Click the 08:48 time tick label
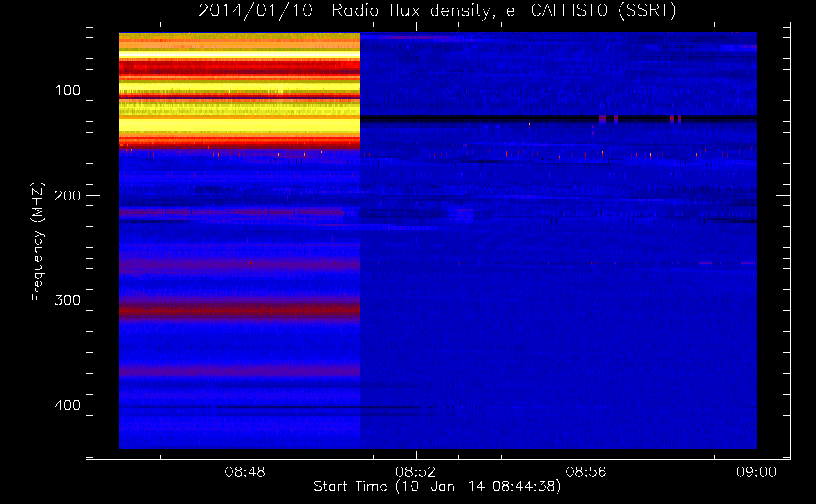This screenshot has height=504, width=816. tap(246, 472)
